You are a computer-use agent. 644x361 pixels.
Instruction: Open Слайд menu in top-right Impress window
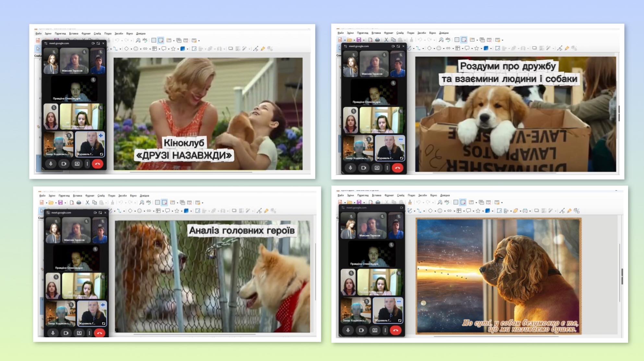coord(400,33)
